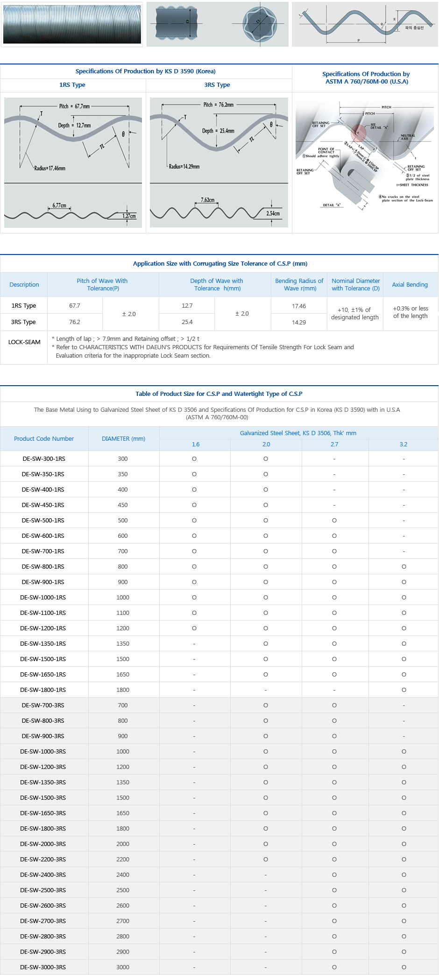Click the LOCK-SEAM row label

[x=24, y=342]
